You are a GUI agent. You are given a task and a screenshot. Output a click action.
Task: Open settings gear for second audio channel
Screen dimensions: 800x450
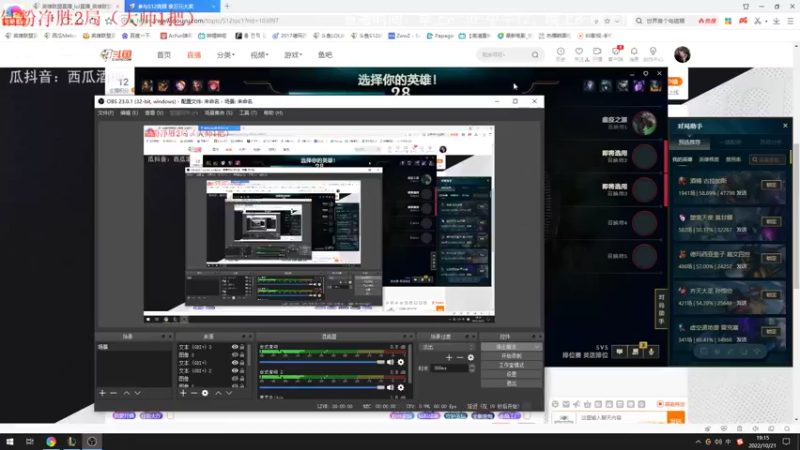pos(401,388)
